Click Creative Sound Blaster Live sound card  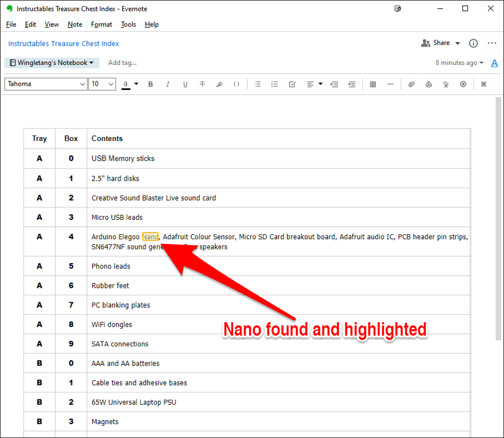point(279,198)
